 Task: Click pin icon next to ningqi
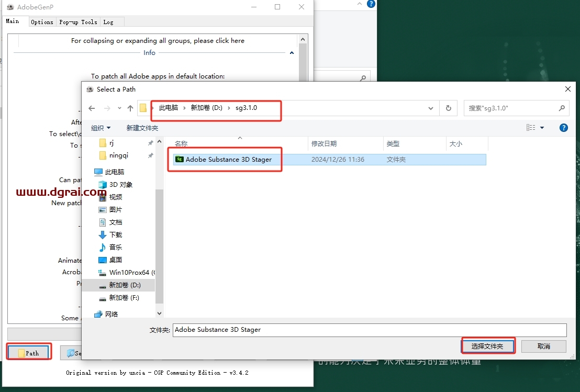[x=150, y=155]
